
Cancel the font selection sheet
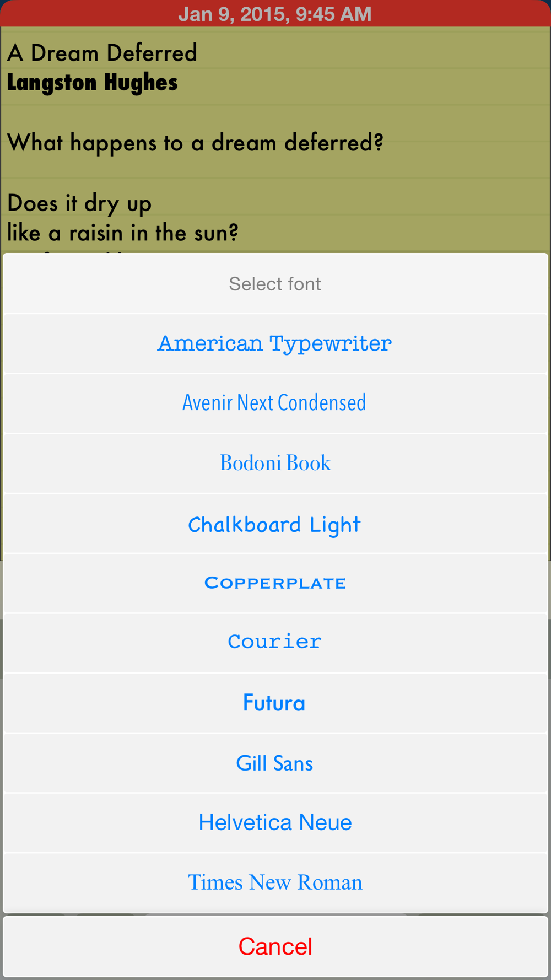point(275,947)
